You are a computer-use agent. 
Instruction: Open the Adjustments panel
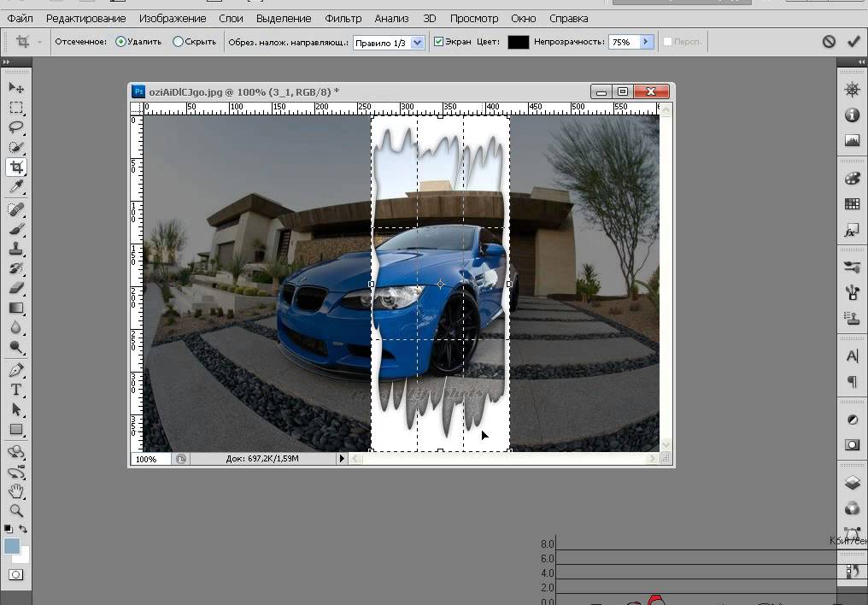[x=852, y=420]
